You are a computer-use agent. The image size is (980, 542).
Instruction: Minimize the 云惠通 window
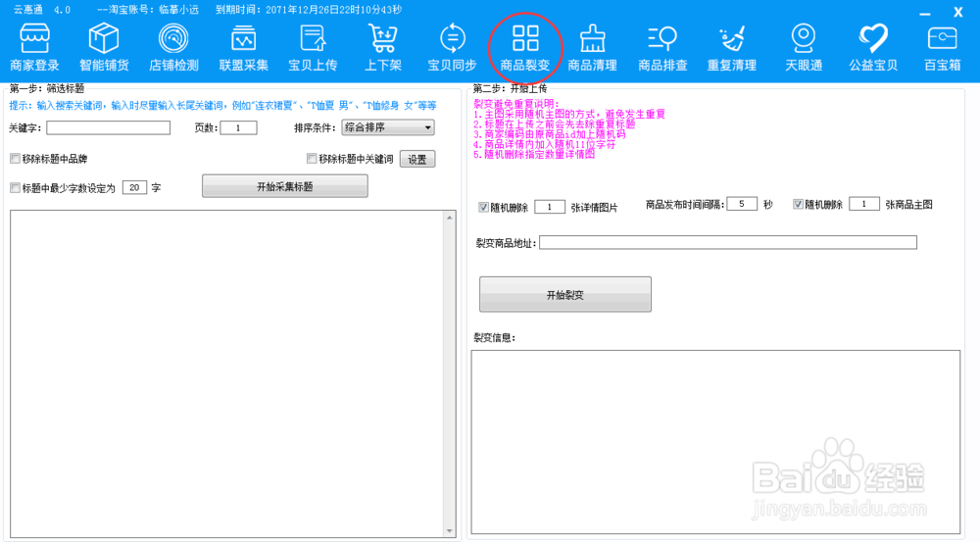pyautogui.click(x=925, y=13)
